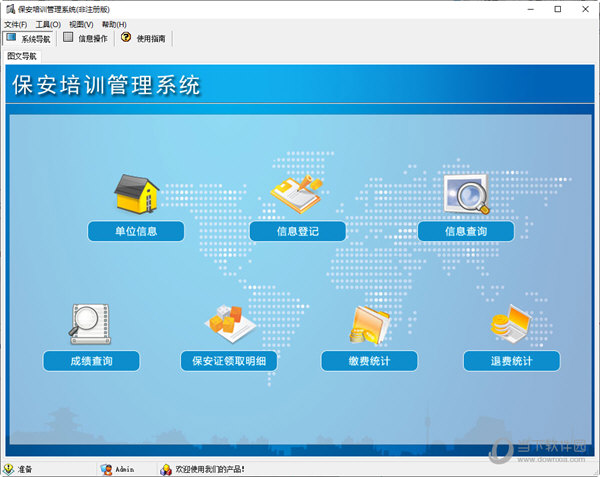Screen dimensions: 600x477
Task: Click the welcome message icon in status bar
Action: pyautogui.click(x=166, y=469)
